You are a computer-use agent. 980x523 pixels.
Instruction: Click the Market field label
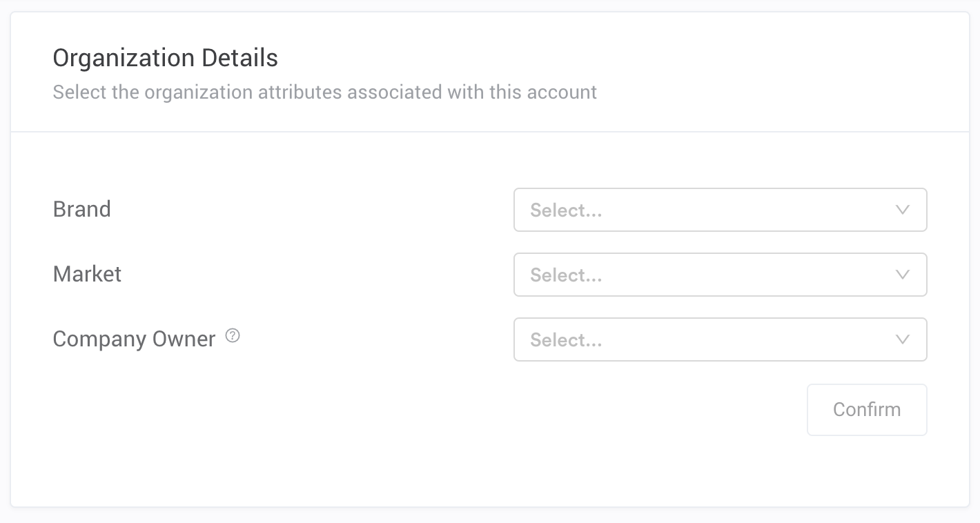coord(87,274)
